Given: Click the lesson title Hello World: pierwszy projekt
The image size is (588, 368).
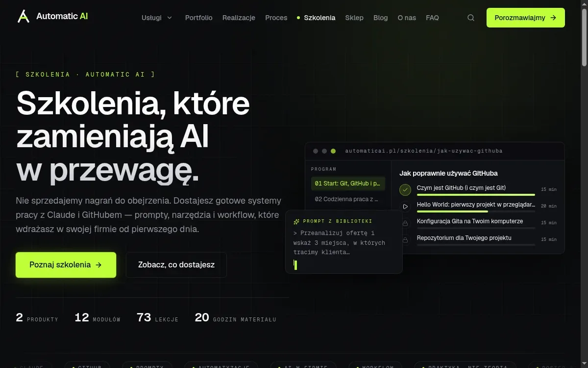Looking at the screenshot, I should (x=476, y=205).
